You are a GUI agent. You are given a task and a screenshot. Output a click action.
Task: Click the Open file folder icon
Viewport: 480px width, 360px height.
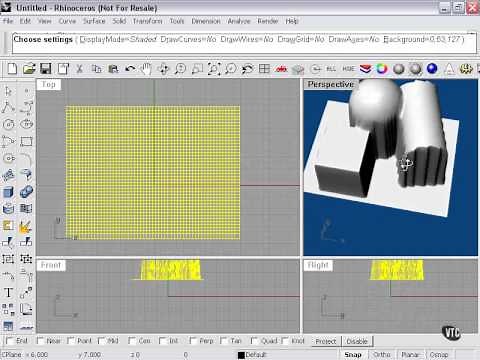click(29, 69)
